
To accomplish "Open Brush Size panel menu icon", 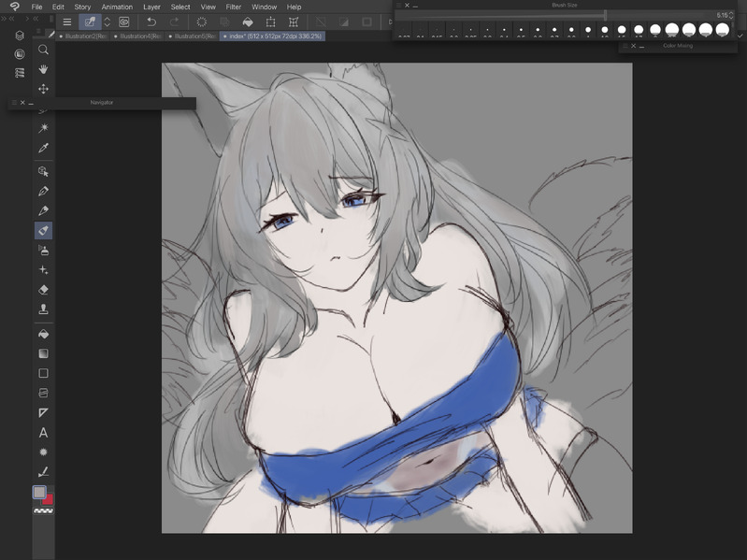I will coord(399,6).
